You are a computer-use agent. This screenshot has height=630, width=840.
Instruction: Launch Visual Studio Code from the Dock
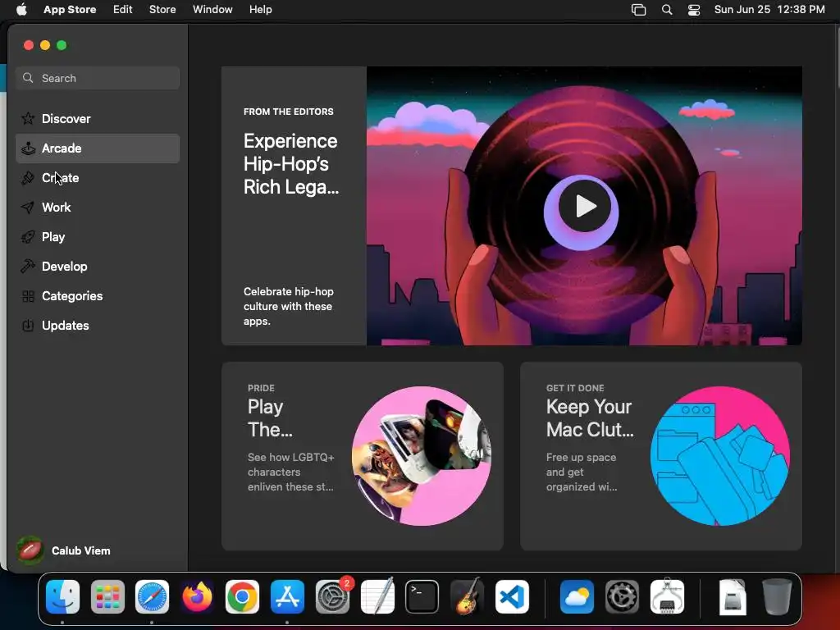512,596
